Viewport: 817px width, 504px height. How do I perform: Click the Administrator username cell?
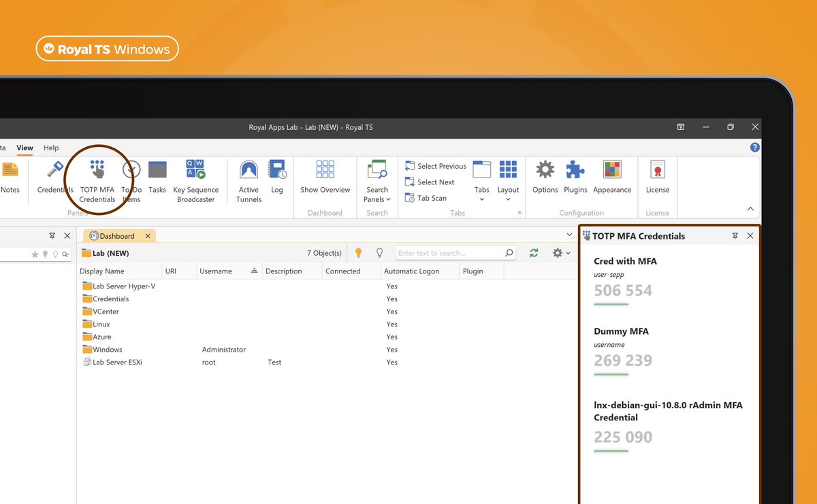tap(224, 350)
